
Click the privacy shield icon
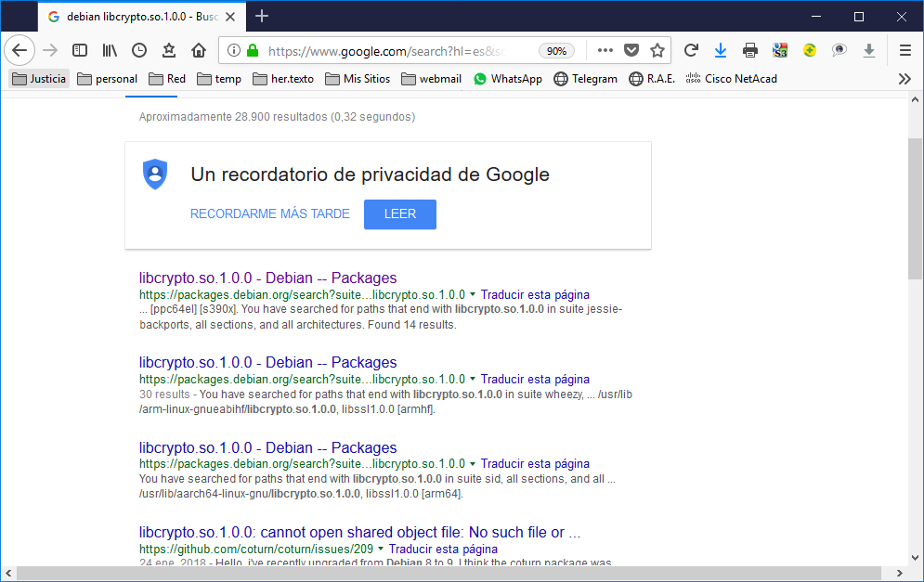click(155, 175)
